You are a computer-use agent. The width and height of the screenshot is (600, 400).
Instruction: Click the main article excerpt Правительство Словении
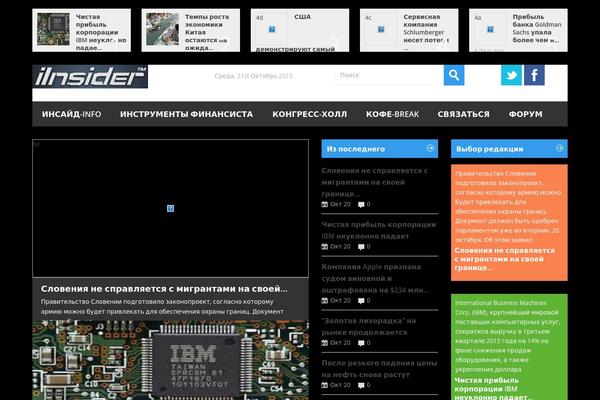[x=162, y=307]
